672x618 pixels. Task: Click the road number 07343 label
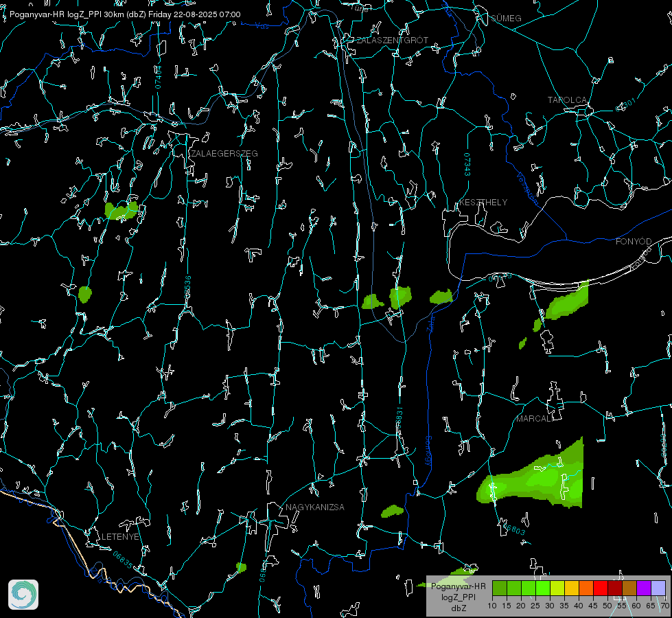(467, 164)
